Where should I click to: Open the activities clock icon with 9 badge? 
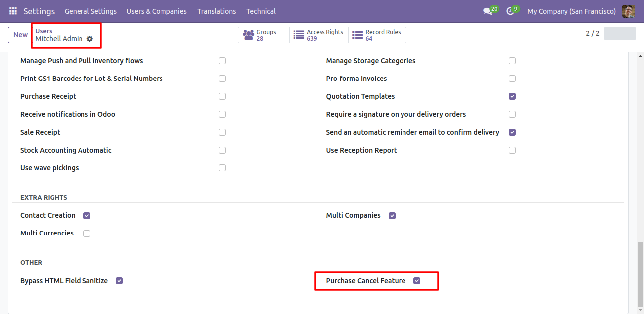click(x=510, y=11)
